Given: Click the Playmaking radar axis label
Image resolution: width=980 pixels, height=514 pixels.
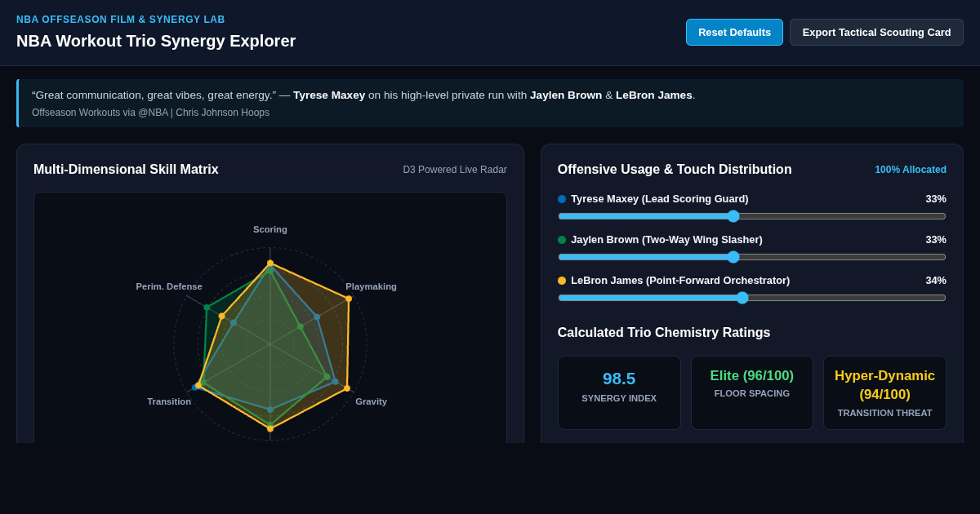Looking at the screenshot, I should [371, 286].
